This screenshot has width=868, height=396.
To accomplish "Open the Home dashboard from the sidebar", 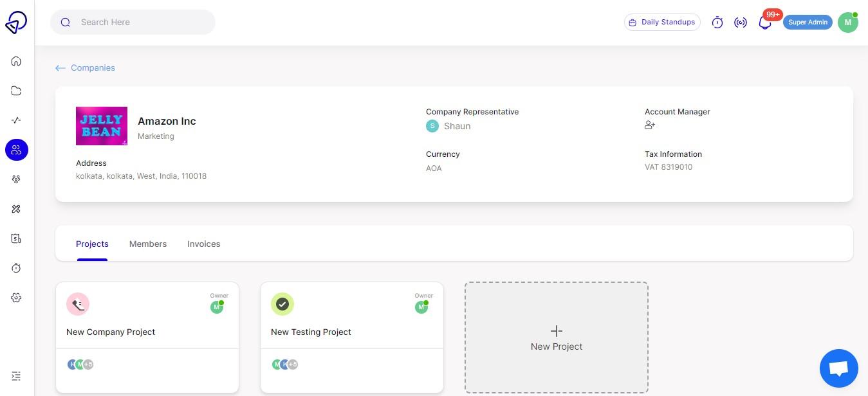I will pyautogui.click(x=16, y=61).
